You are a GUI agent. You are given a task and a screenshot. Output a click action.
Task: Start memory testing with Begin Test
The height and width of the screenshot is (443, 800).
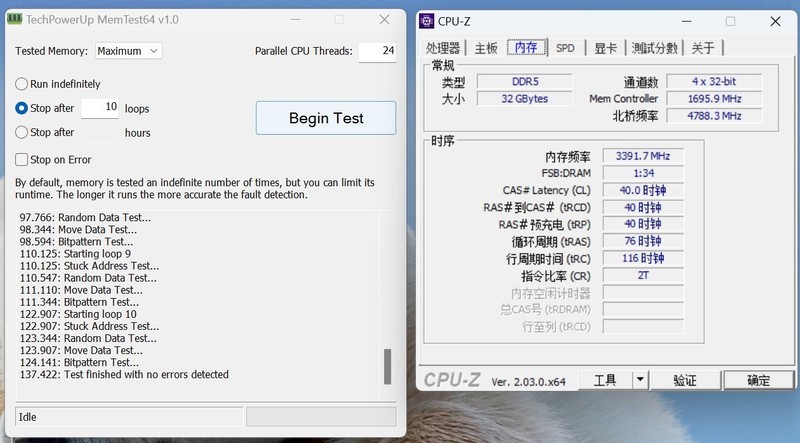tap(326, 118)
